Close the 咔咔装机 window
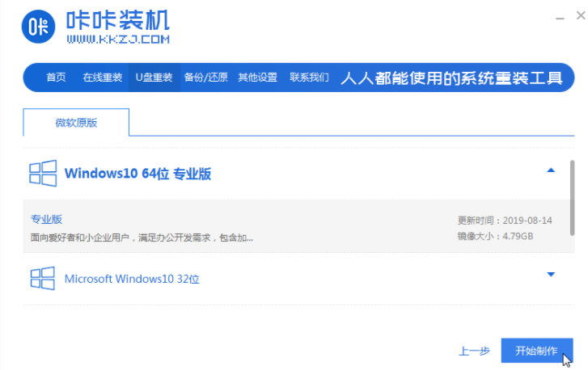588x370 pixels. [581, 15]
